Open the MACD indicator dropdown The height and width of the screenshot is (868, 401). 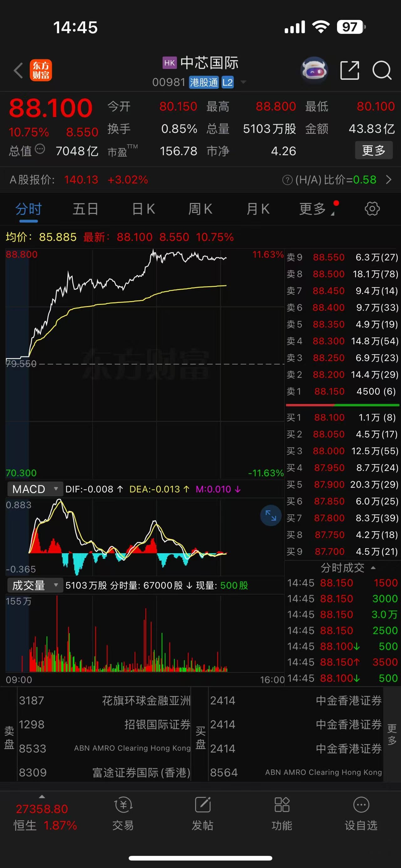35,489
